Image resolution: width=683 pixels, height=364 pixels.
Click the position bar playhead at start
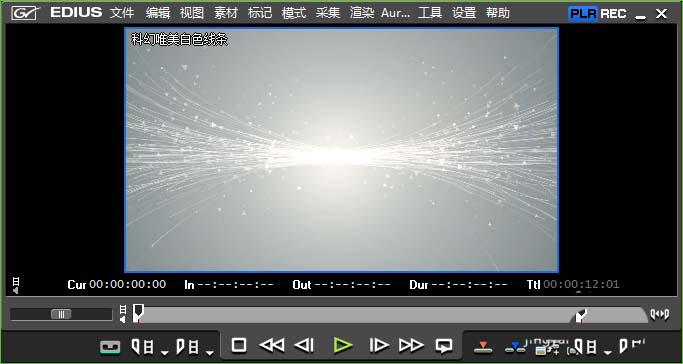point(138,313)
